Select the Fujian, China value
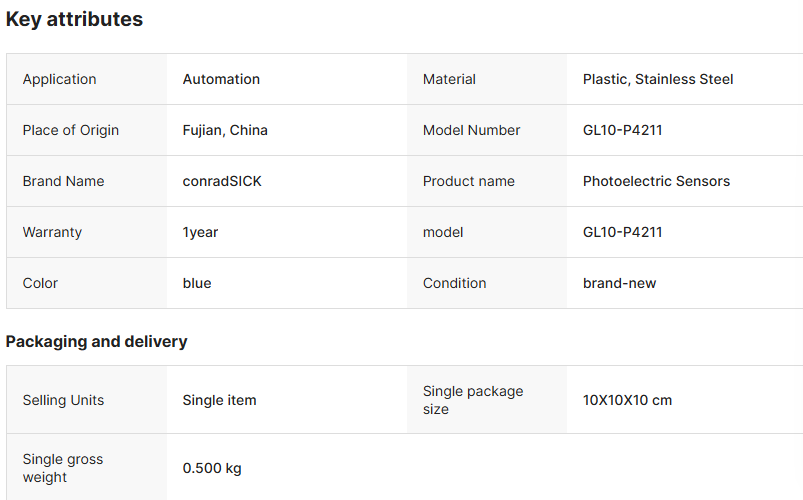 pos(225,130)
